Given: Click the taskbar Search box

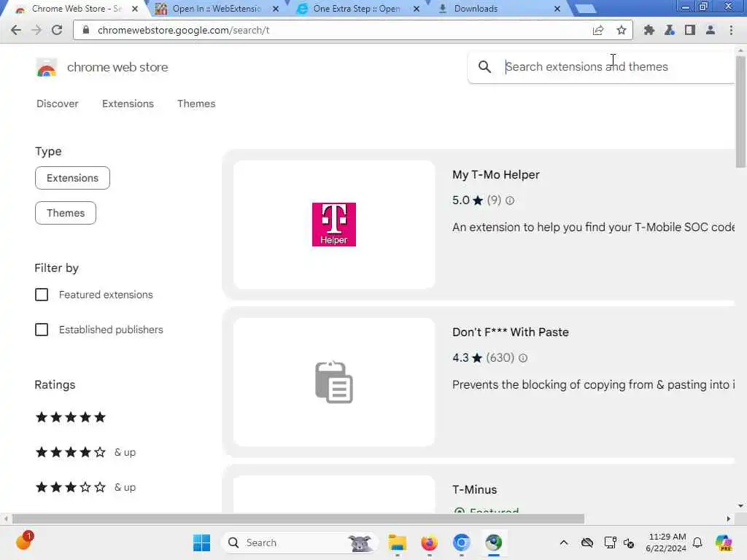Looking at the screenshot, I should click(x=299, y=542).
